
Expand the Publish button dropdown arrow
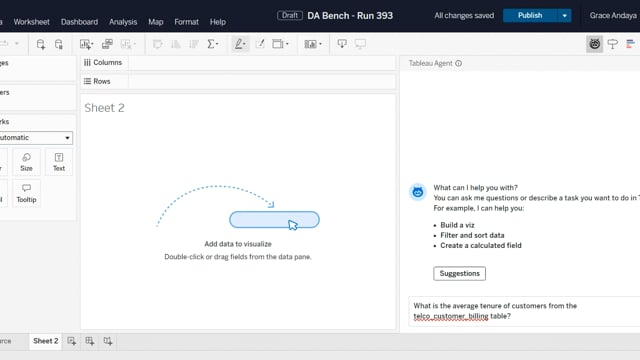click(x=564, y=16)
